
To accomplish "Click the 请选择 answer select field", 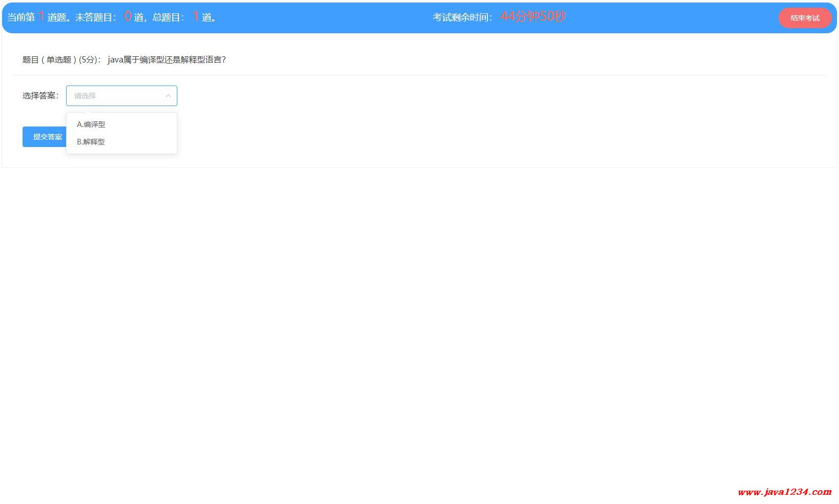I will [121, 96].
